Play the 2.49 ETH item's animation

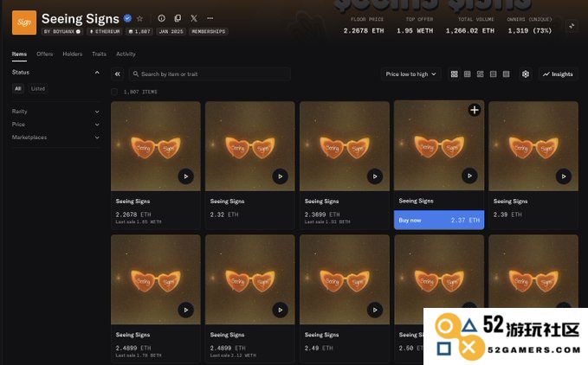[375, 310]
